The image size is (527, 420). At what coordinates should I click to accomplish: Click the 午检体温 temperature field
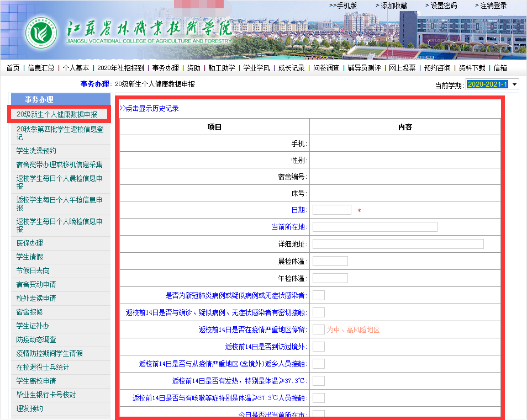[330, 278]
